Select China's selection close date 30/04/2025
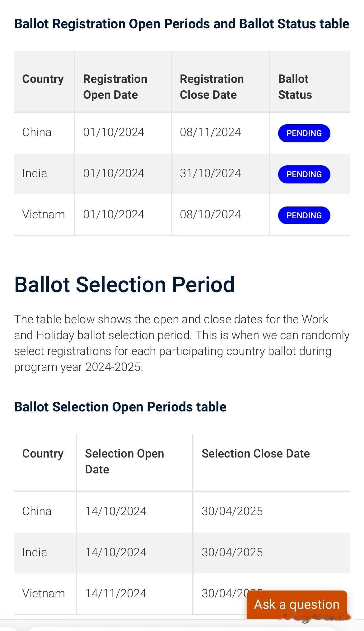 click(x=232, y=511)
